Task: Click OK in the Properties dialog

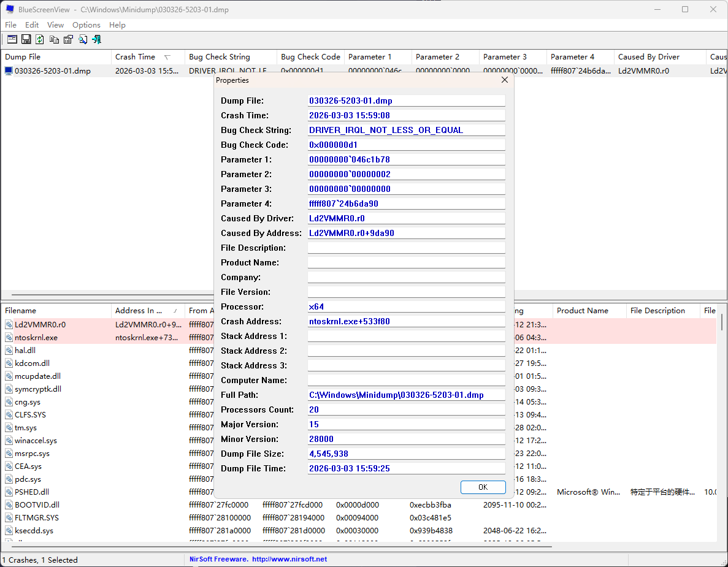Action: (483, 487)
